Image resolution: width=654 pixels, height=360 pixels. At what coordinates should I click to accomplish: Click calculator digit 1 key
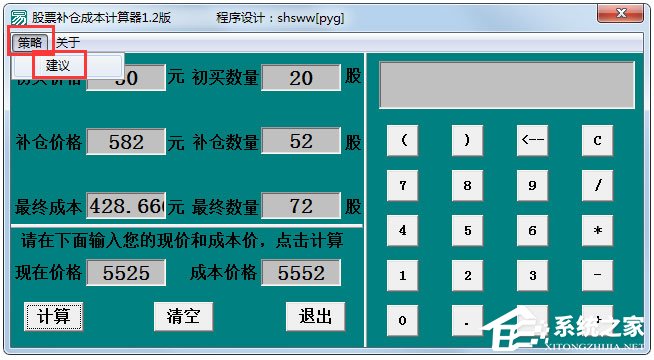click(402, 275)
